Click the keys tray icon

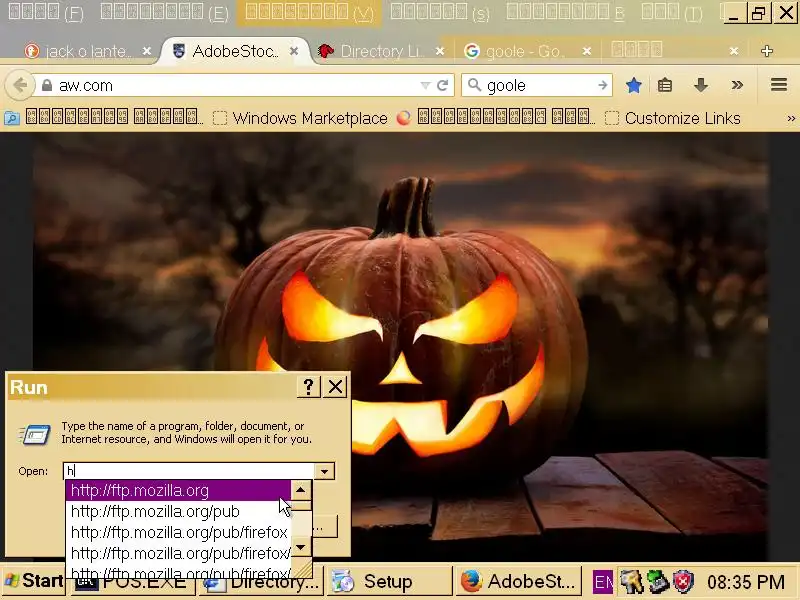pos(631,582)
